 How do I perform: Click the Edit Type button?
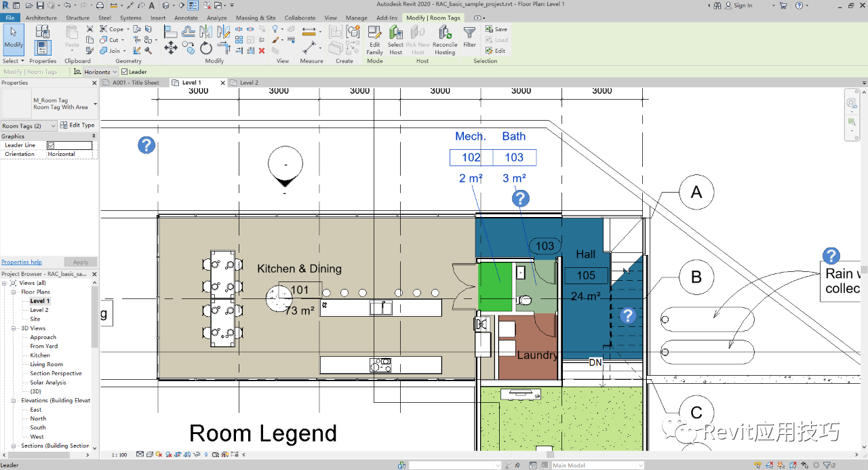[x=77, y=125]
